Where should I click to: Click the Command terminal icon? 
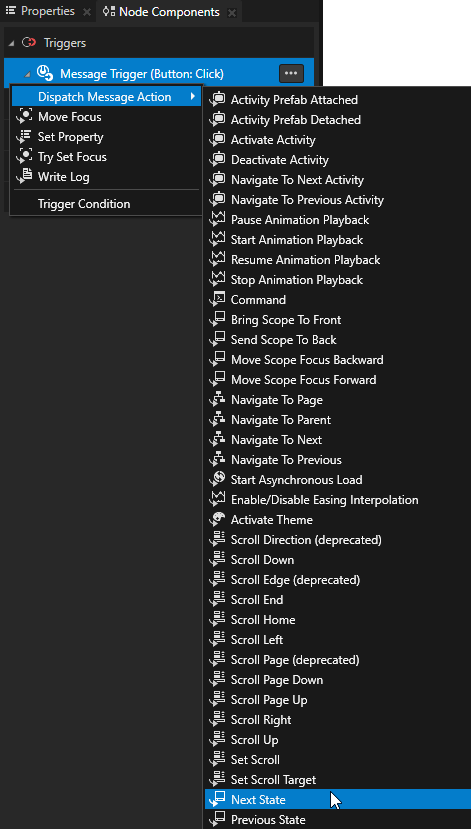217,299
